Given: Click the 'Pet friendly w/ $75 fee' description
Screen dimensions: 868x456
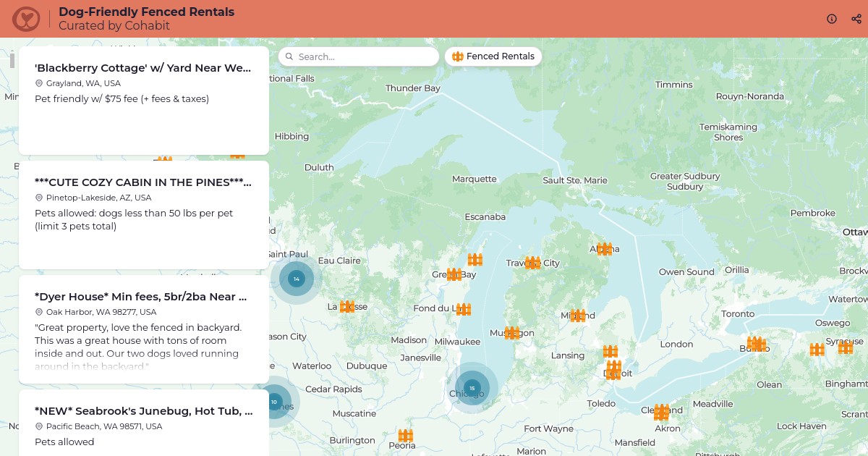Looking at the screenshot, I should [x=122, y=98].
